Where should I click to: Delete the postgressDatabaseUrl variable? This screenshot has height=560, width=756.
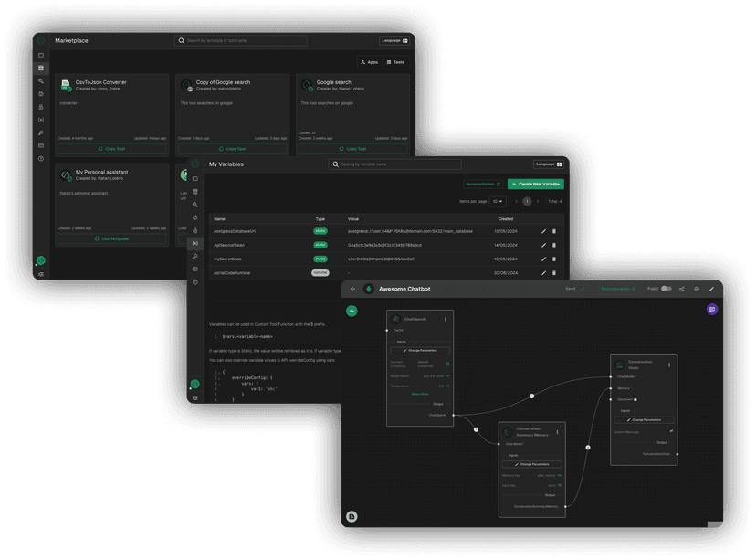coord(554,231)
